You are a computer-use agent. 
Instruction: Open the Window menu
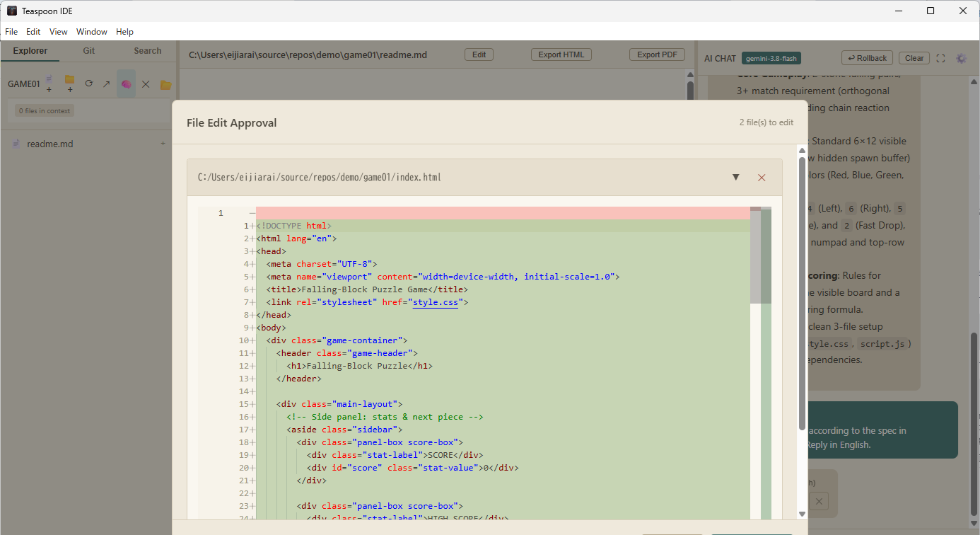(x=92, y=32)
